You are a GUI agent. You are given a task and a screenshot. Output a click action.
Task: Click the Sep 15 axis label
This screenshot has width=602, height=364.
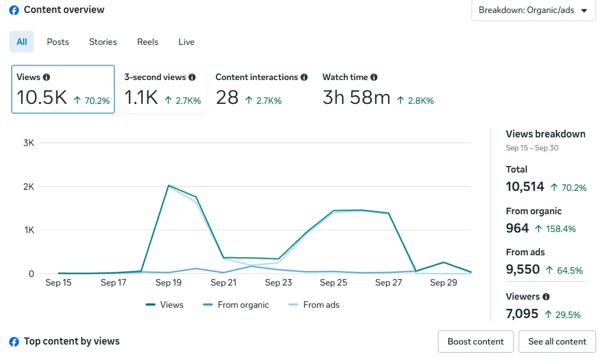(58, 283)
